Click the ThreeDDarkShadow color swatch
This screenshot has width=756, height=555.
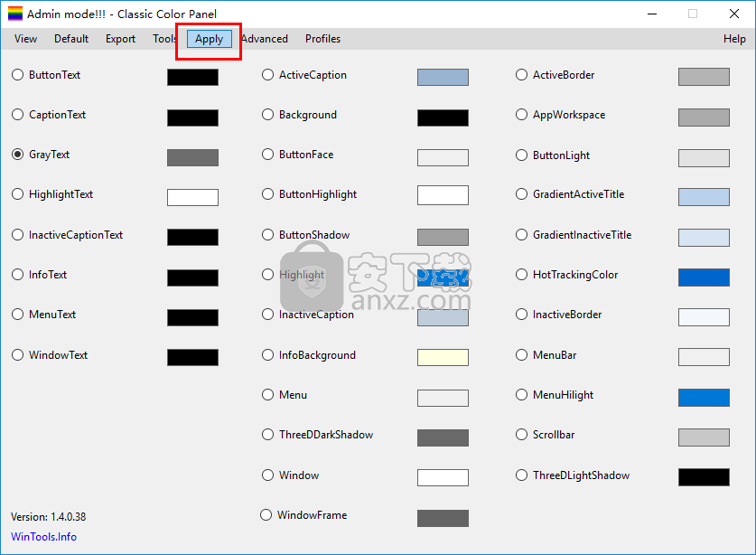click(443, 437)
